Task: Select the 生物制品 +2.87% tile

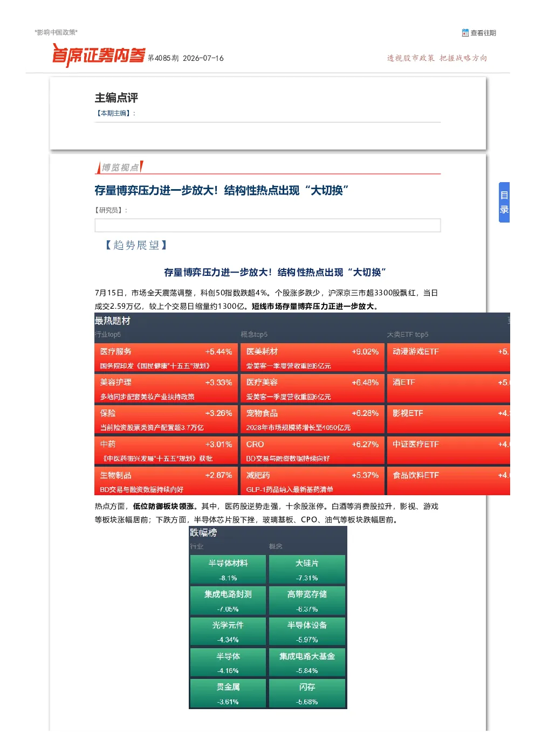Action: coord(166,482)
